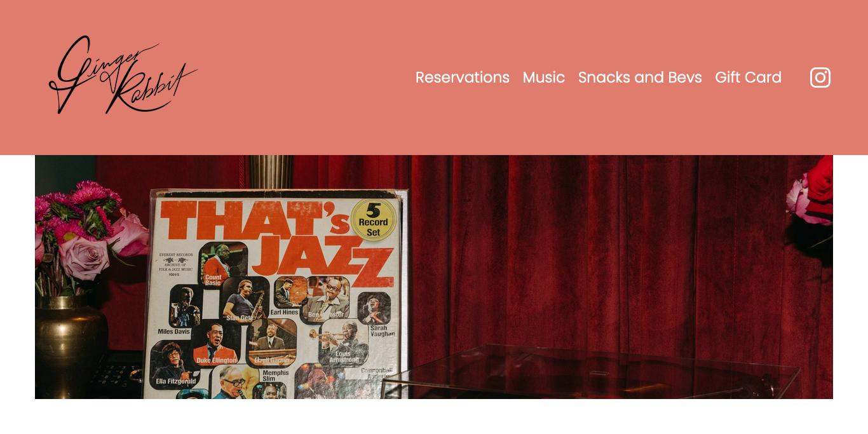Click the Duke Ellington portrait

[216, 344]
